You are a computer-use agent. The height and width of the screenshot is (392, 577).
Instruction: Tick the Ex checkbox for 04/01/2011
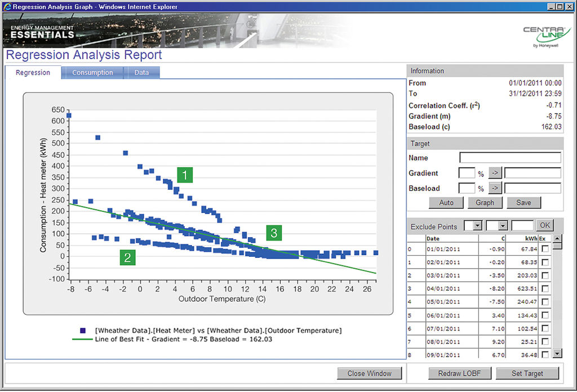pyautogui.click(x=545, y=289)
